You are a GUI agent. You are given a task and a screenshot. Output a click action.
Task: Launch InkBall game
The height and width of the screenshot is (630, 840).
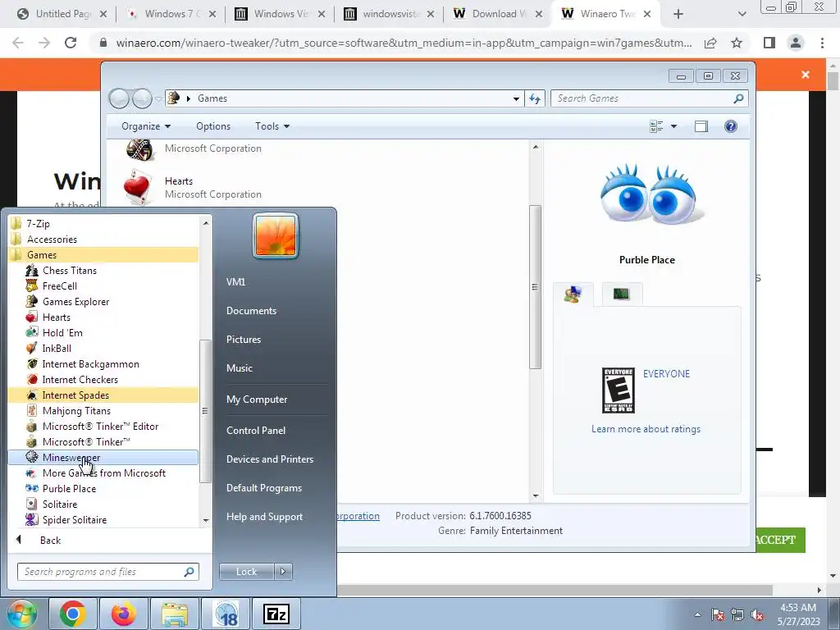[x=57, y=348]
